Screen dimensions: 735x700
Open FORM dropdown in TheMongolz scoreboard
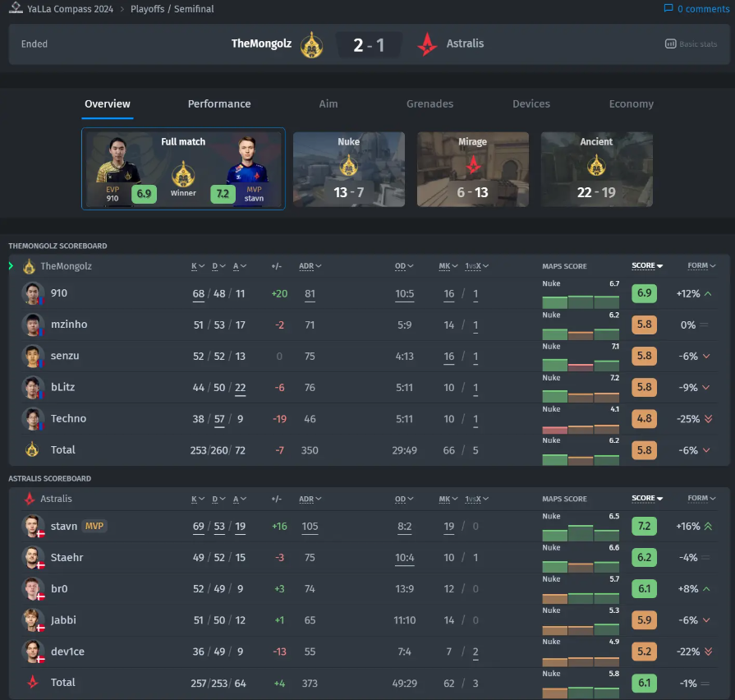(701, 266)
